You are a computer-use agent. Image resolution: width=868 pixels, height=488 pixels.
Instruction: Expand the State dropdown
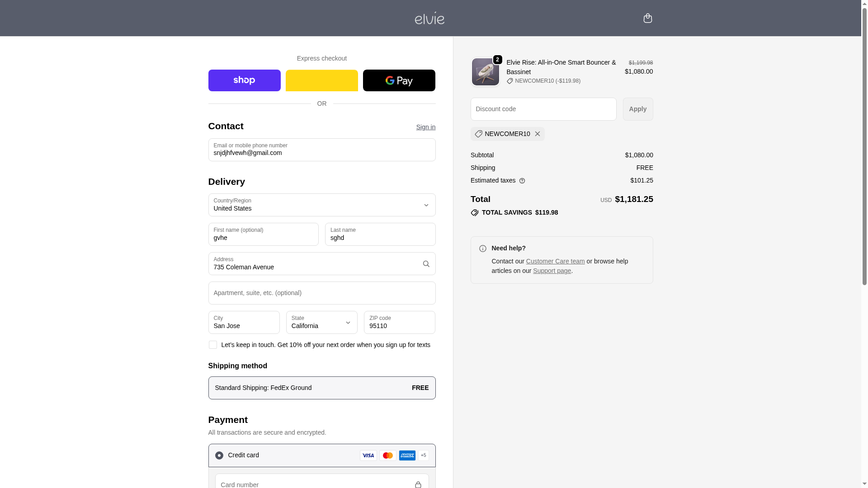click(x=321, y=323)
